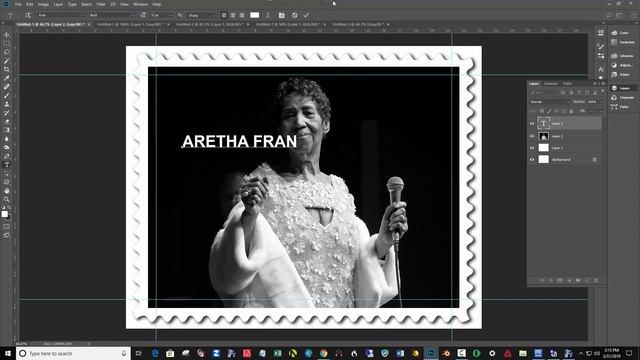640x360 pixels.
Task: Select the Crop tool
Action: coord(7,69)
